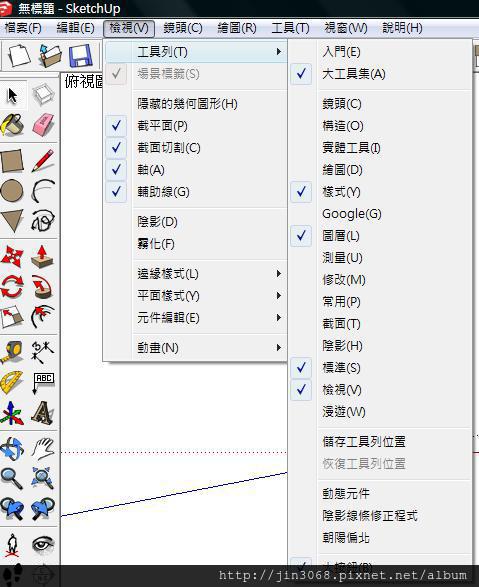
Task: Choose the Circle tool
Action: (12, 191)
